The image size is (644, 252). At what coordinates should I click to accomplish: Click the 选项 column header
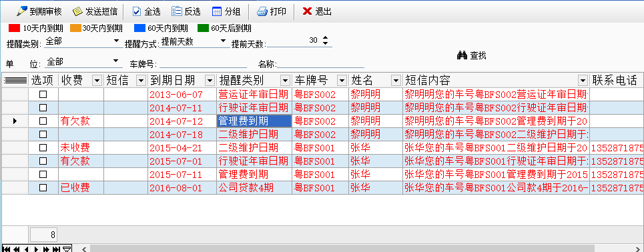click(x=43, y=80)
